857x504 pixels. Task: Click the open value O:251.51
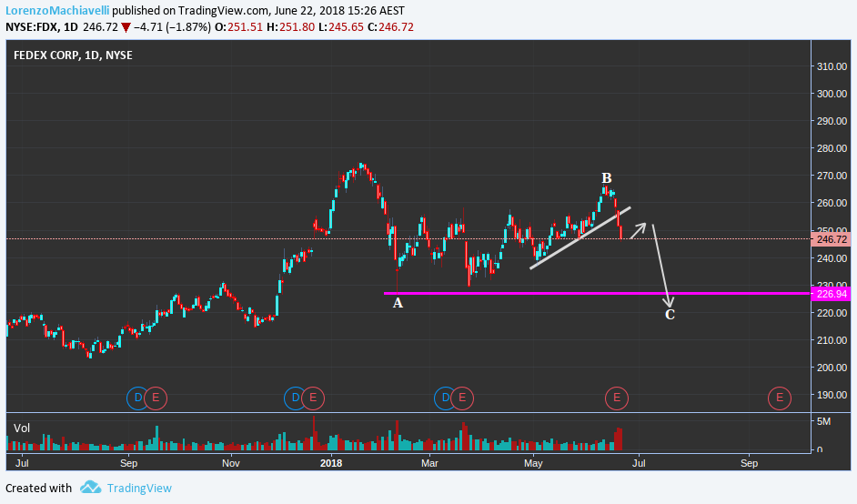click(x=238, y=26)
